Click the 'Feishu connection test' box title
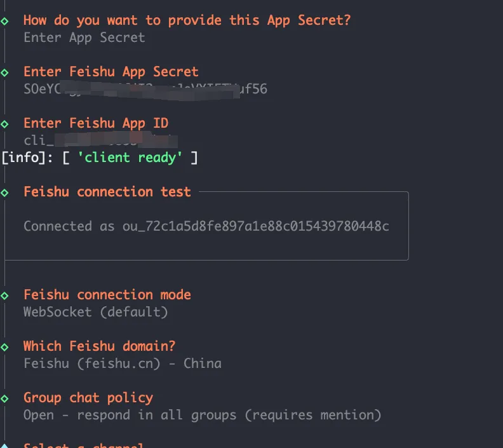This screenshot has height=448, width=503. point(107,192)
